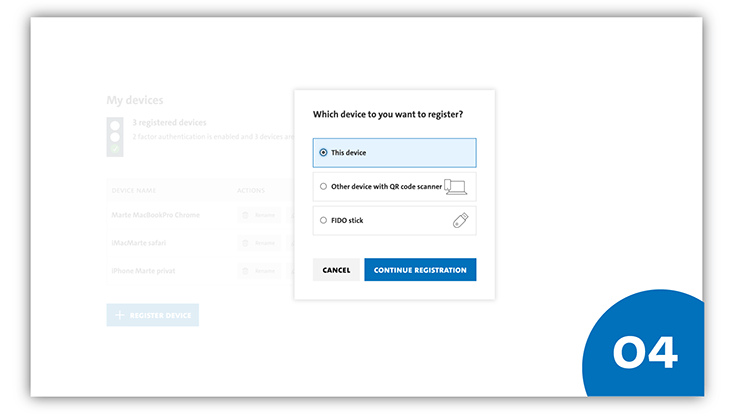Rename the iMacMarte safari device

coord(264,243)
